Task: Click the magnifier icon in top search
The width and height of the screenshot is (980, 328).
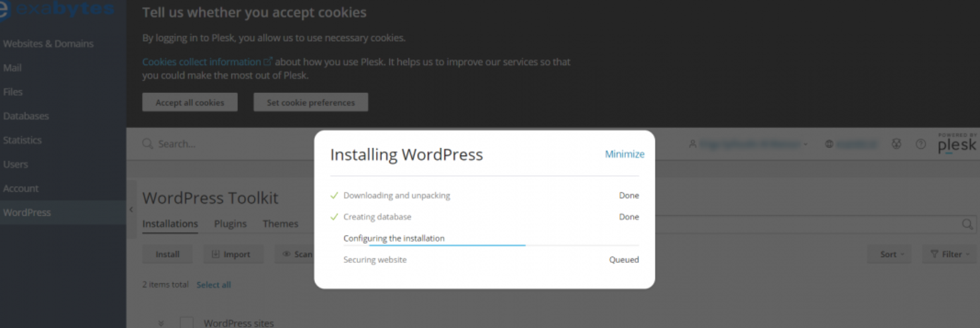Action: pyautogui.click(x=147, y=144)
